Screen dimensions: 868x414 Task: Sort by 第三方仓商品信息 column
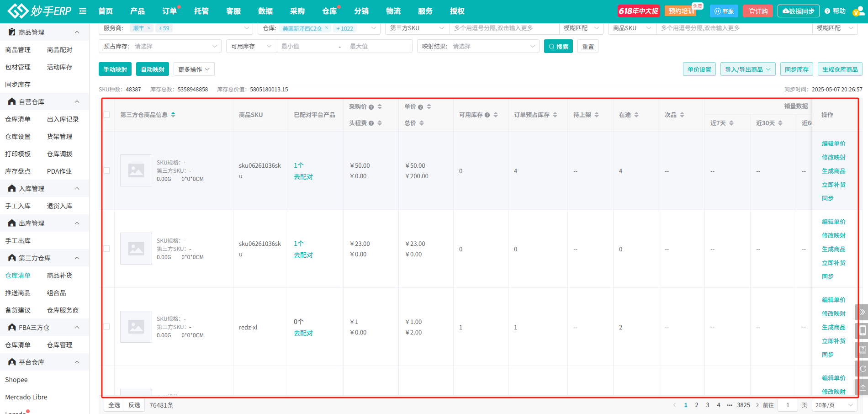pyautogui.click(x=173, y=115)
